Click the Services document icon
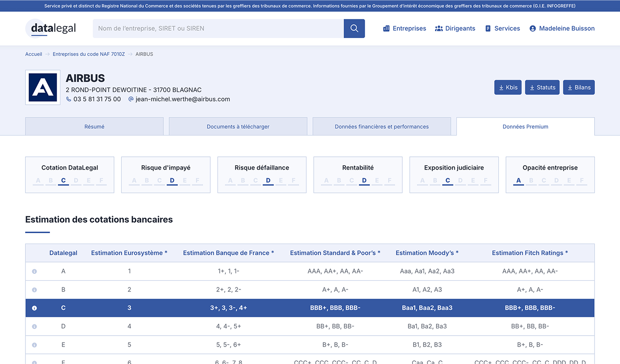The width and height of the screenshot is (620, 364). pos(486,28)
